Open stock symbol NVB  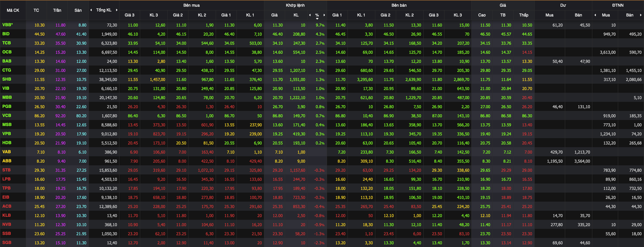pyautogui.click(x=7, y=224)
